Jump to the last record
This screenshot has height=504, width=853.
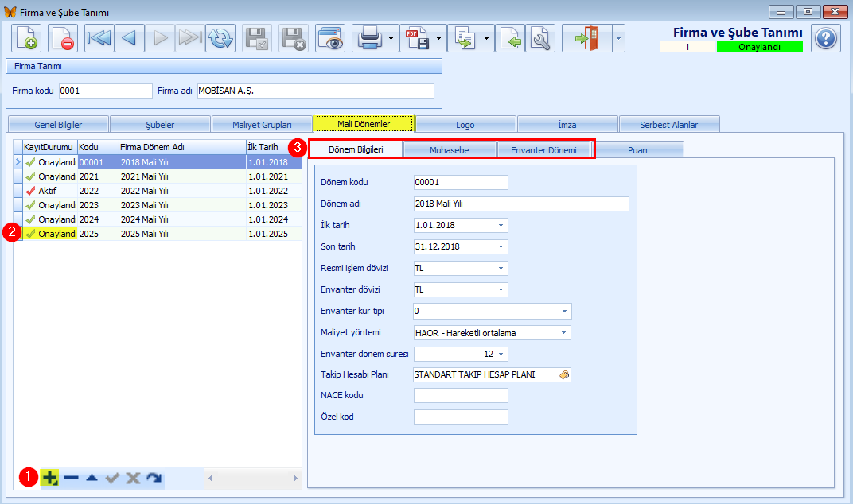point(190,38)
